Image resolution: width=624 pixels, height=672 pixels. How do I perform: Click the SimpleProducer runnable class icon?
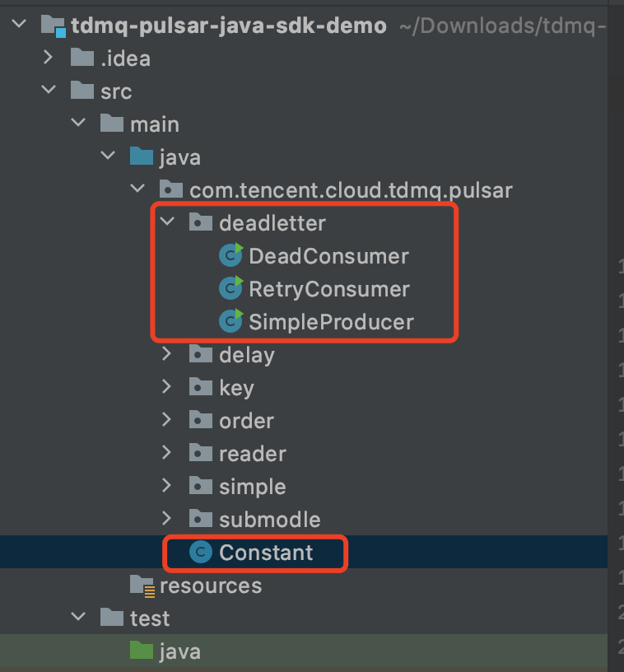231,321
